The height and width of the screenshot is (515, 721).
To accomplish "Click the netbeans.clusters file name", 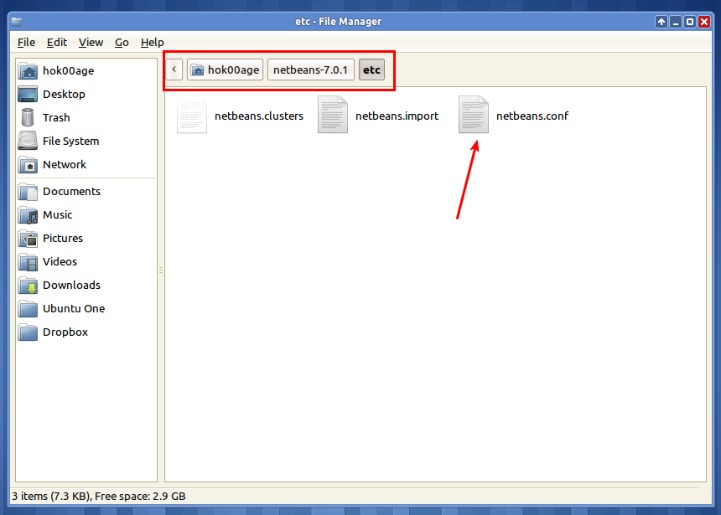I will coord(259,116).
